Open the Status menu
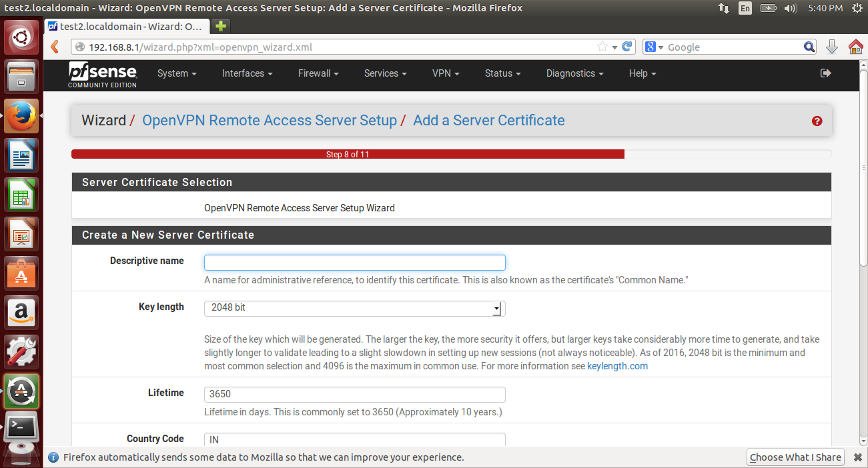Screen dimensions: 868x468 pos(502,73)
